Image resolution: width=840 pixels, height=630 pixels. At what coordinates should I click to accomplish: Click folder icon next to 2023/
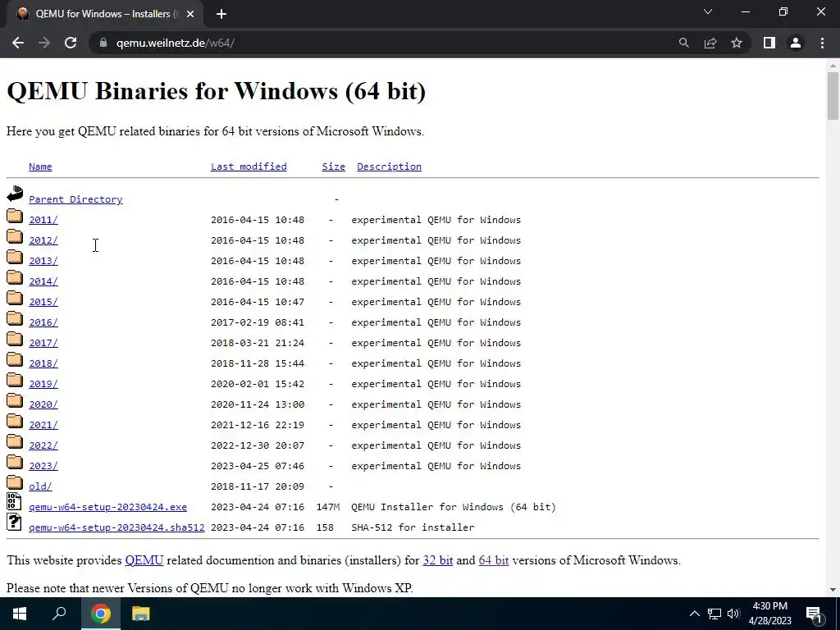15,463
